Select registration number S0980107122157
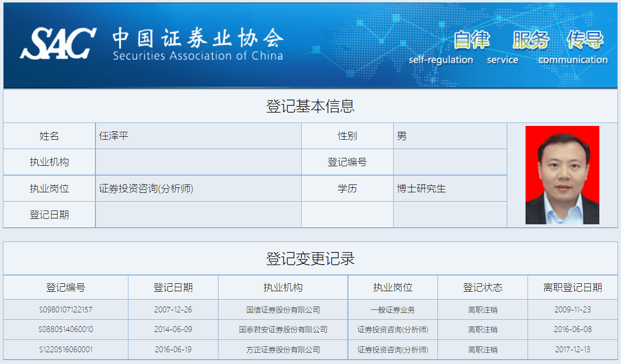 pyautogui.click(x=66, y=310)
